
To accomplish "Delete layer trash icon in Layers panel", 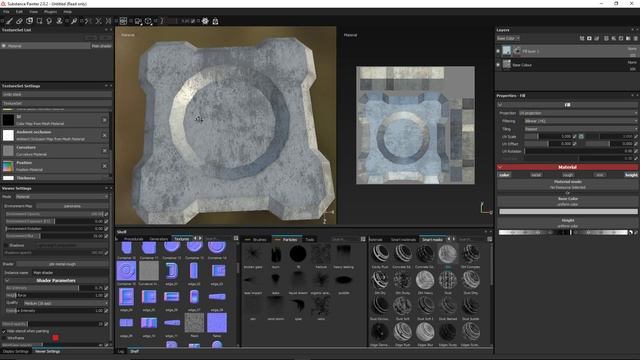I will click(636, 38).
